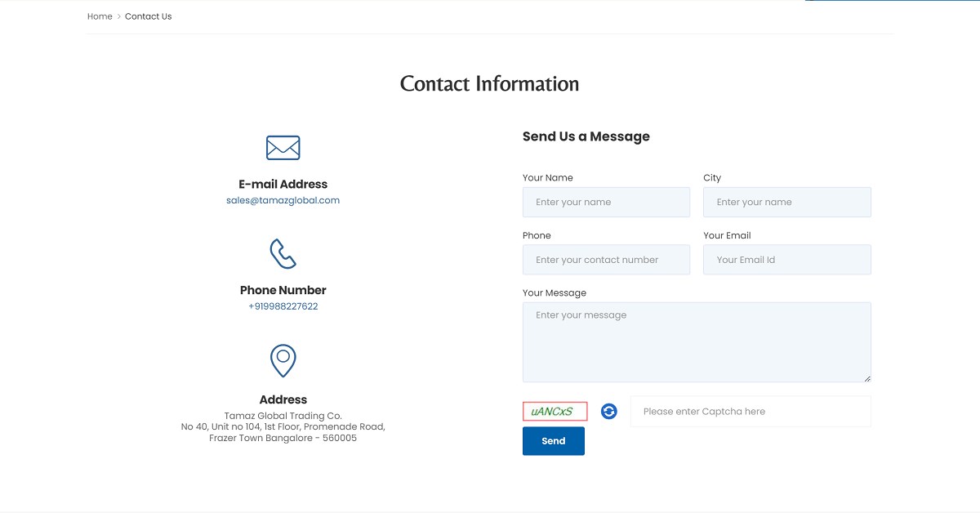Open the sales@tamazglobal.com email link
The width and height of the screenshot is (980, 513).
click(x=283, y=199)
